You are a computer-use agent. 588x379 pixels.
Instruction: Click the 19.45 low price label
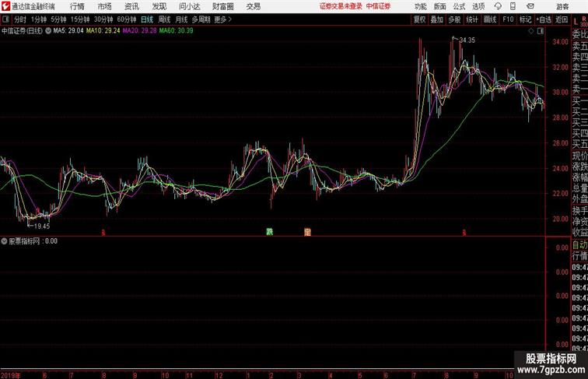coord(42,226)
